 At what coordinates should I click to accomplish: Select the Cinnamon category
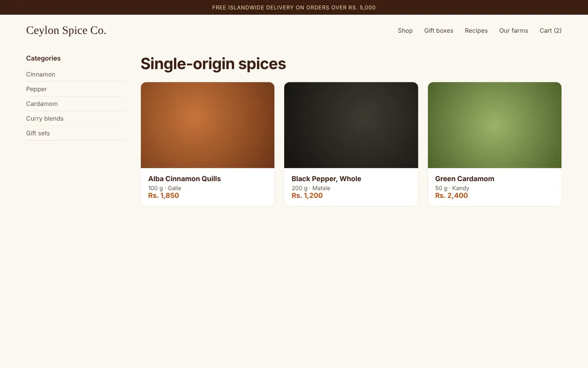[x=75, y=75]
